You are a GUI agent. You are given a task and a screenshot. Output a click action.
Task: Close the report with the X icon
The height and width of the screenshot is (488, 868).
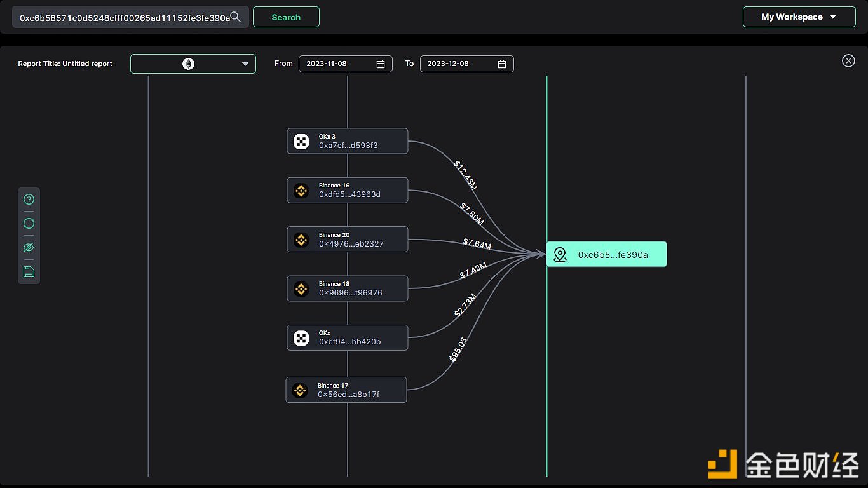(848, 60)
